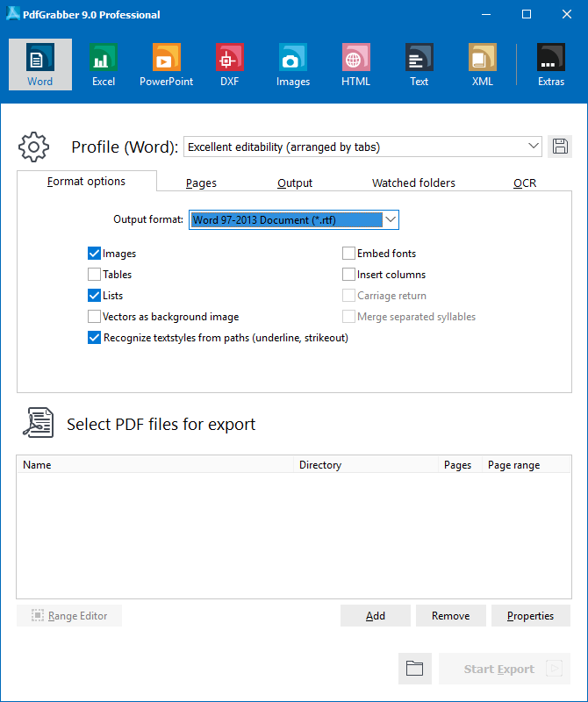Click the profile settings gear icon
This screenshot has height=702, width=588.
click(x=33, y=147)
